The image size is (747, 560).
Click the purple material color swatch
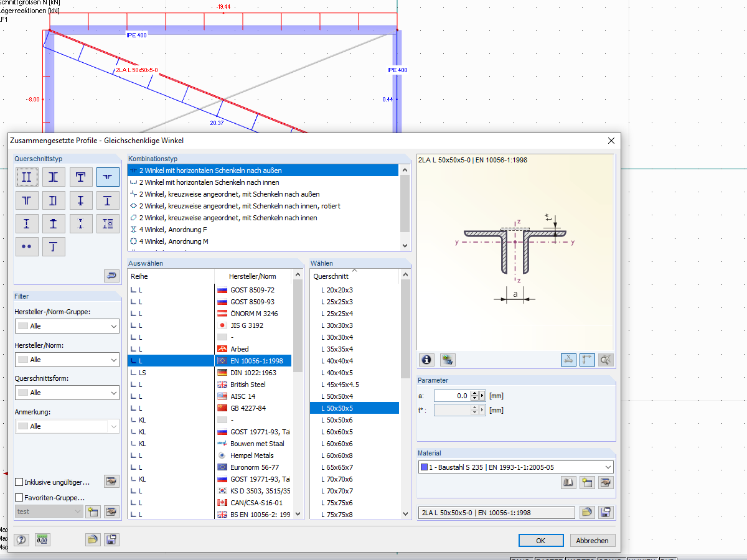tap(425, 467)
